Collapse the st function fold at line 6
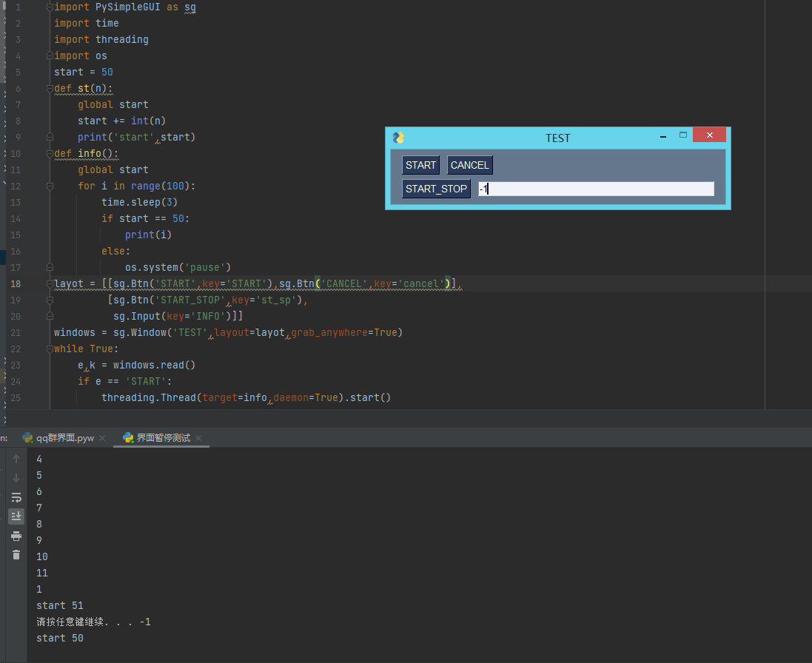Image resolution: width=812 pixels, height=663 pixels. tap(49, 88)
